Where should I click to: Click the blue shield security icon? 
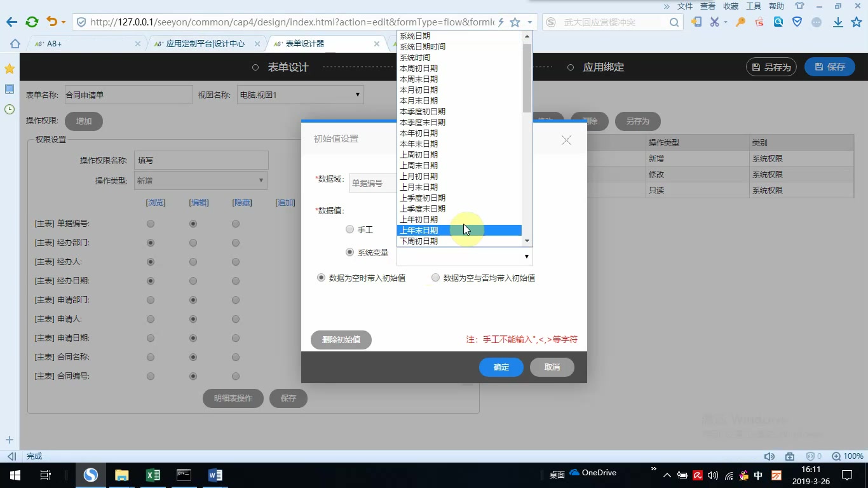pyautogui.click(x=797, y=22)
